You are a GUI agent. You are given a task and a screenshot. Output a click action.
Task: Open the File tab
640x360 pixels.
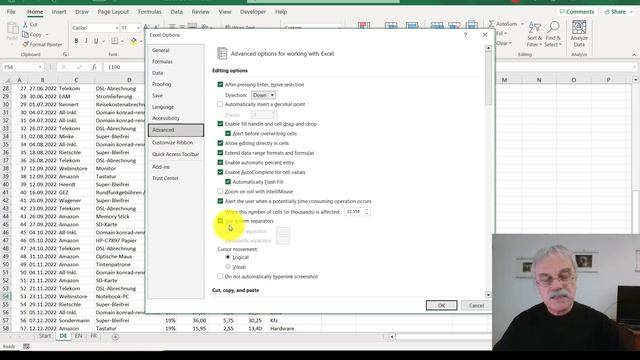pyautogui.click(x=11, y=12)
